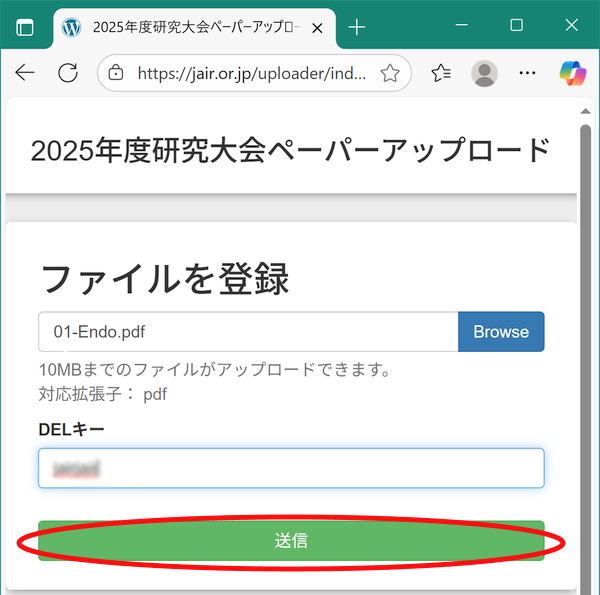
Task: Focus the DELキー input field
Action: pyautogui.click(x=291, y=468)
